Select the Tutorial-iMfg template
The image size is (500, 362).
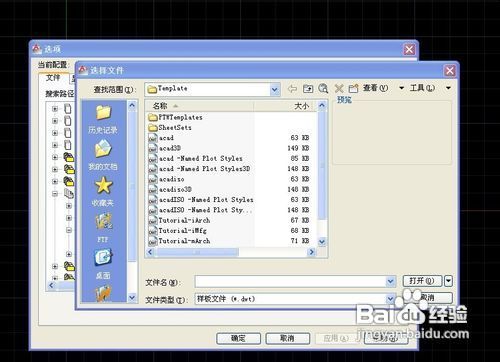coord(178,231)
